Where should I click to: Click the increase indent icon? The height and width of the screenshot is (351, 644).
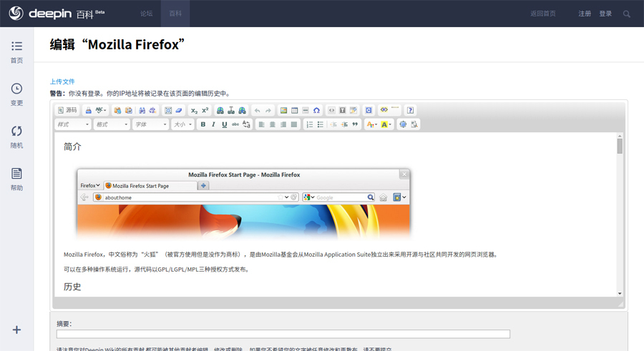[x=344, y=124]
